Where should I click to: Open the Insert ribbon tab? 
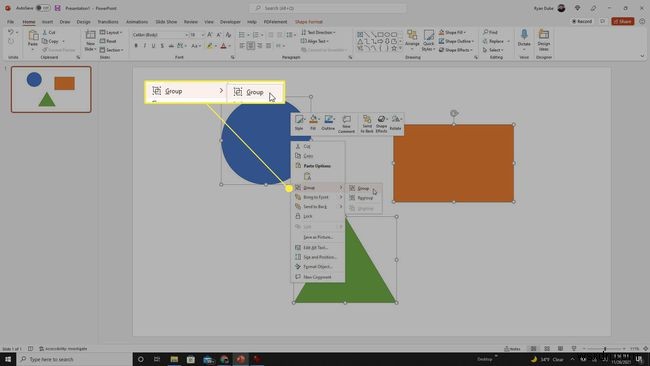coord(47,22)
